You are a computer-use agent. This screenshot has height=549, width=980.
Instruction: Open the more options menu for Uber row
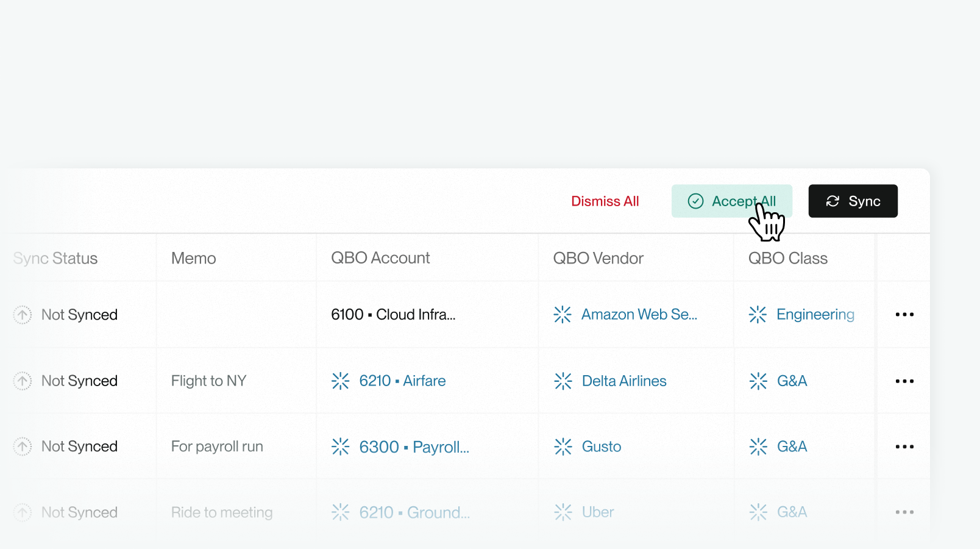904,512
